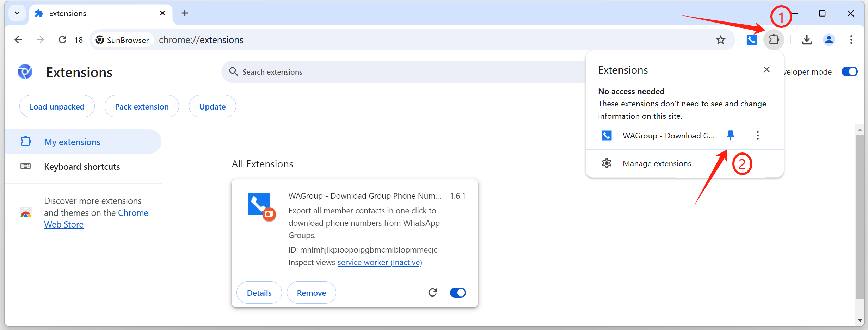Reload the page using the refresh icon
This screenshot has height=330, width=868.
point(62,40)
